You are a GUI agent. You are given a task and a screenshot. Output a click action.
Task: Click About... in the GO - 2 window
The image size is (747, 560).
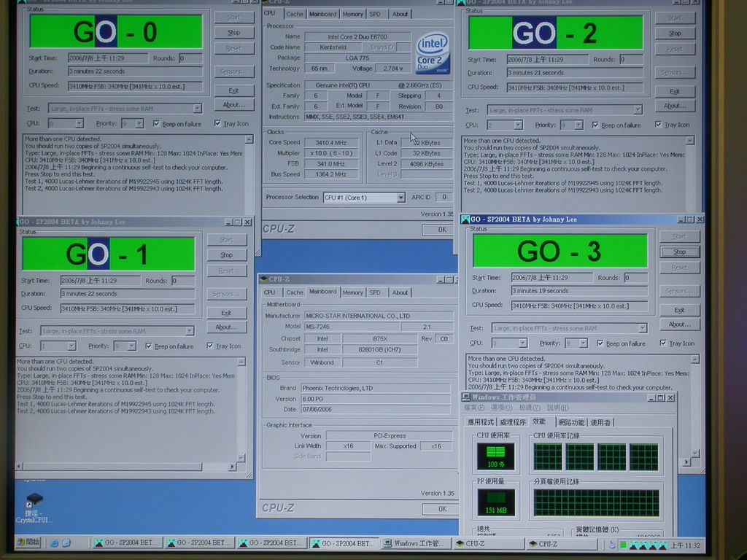675,106
